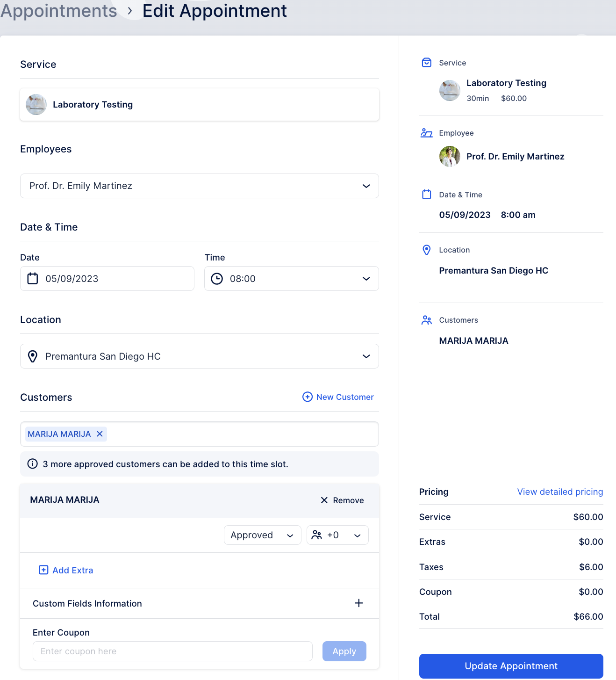Click the Customers icon in summary panel
The width and height of the screenshot is (616, 680).
click(x=426, y=320)
